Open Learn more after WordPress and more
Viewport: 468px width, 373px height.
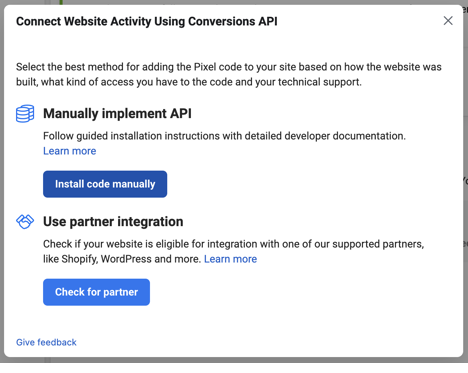pyautogui.click(x=230, y=259)
